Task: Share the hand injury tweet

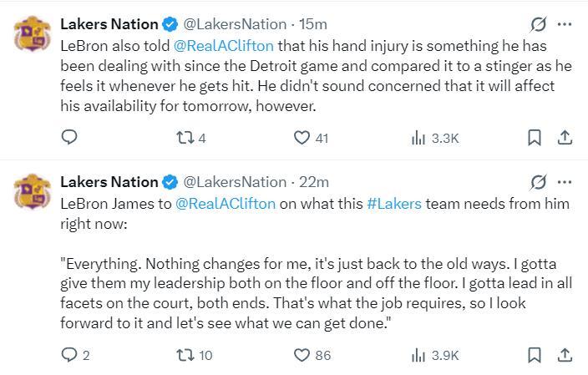Action: tap(564, 138)
